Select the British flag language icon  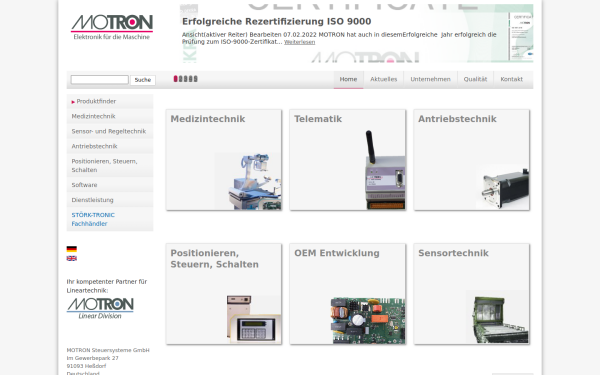click(72, 258)
